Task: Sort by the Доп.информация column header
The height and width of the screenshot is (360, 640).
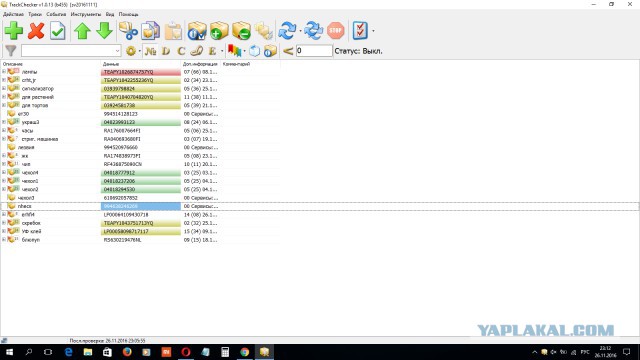Action: [200, 64]
